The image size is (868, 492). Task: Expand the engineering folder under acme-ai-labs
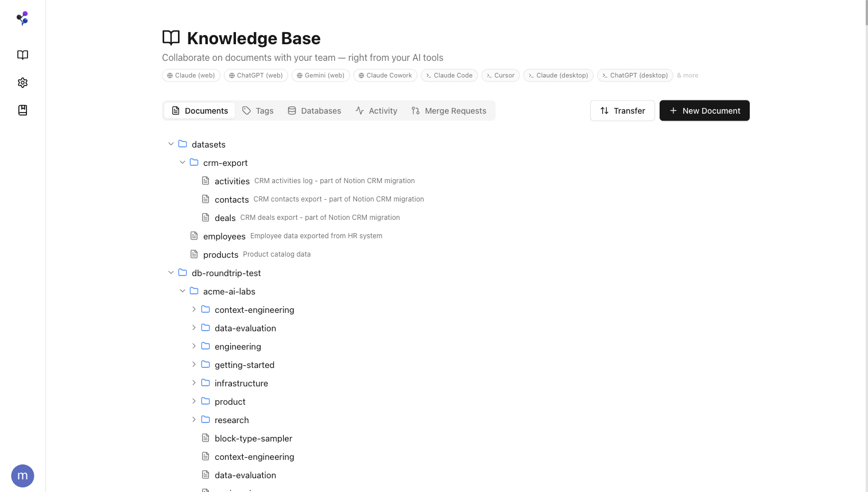point(194,346)
